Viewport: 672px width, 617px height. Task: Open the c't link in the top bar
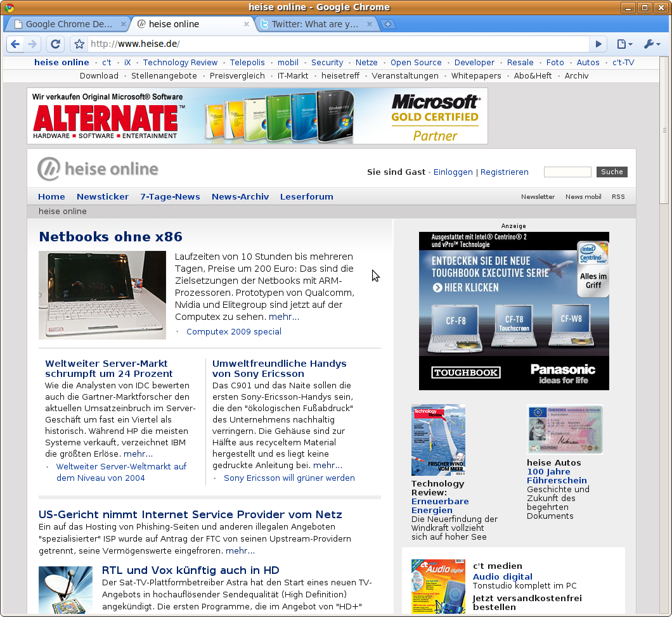coord(107,63)
